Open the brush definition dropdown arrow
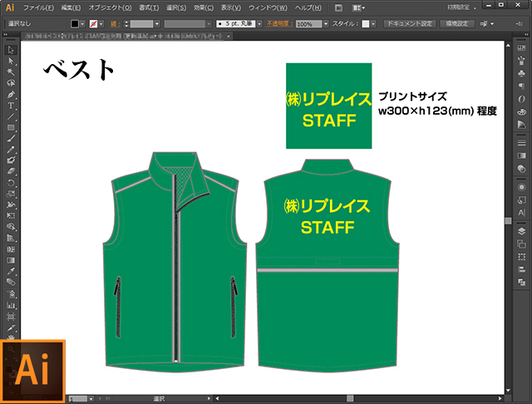 click(259, 24)
